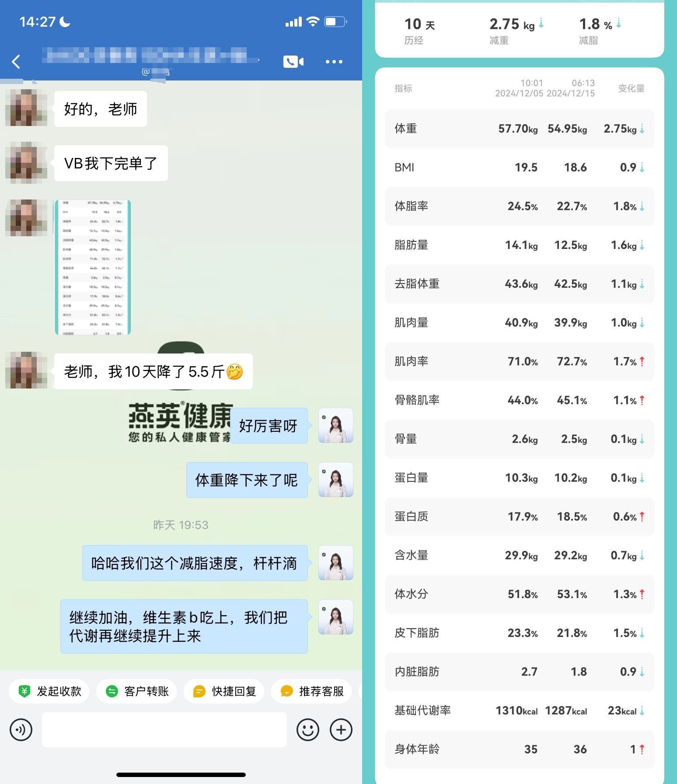Select the reply 好厉害呀
The height and width of the screenshot is (784, 677).
click(x=269, y=426)
